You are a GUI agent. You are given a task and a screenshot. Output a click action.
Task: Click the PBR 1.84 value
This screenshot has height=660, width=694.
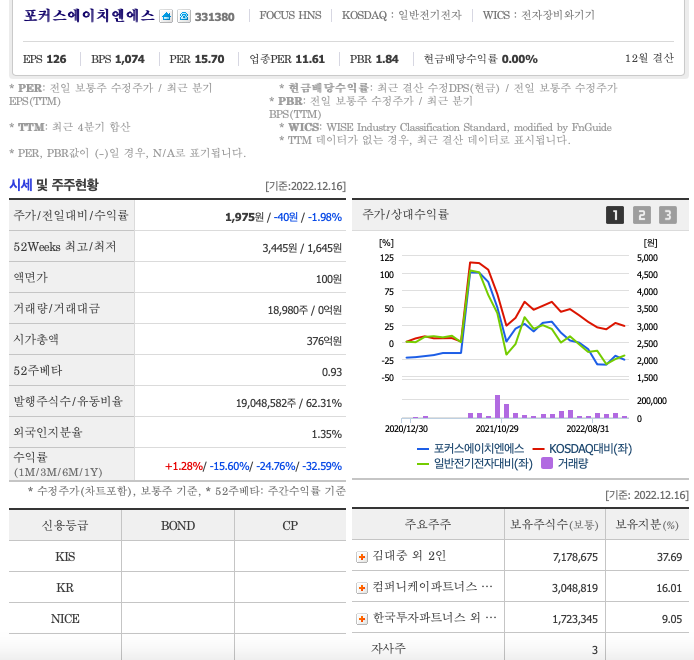click(x=374, y=59)
